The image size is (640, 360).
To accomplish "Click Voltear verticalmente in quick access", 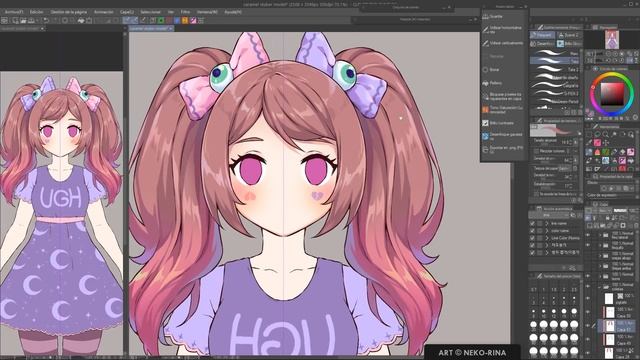I will pos(503,43).
